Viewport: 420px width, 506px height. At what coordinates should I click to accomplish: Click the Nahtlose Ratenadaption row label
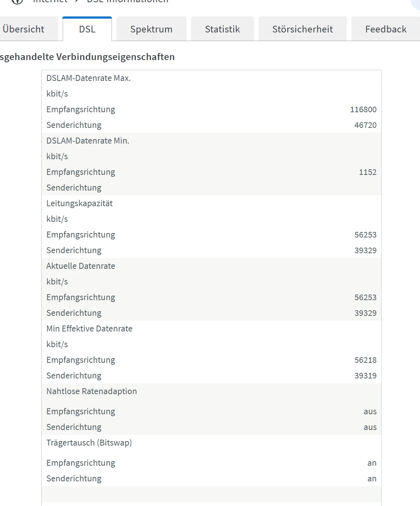[x=91, y=392]
